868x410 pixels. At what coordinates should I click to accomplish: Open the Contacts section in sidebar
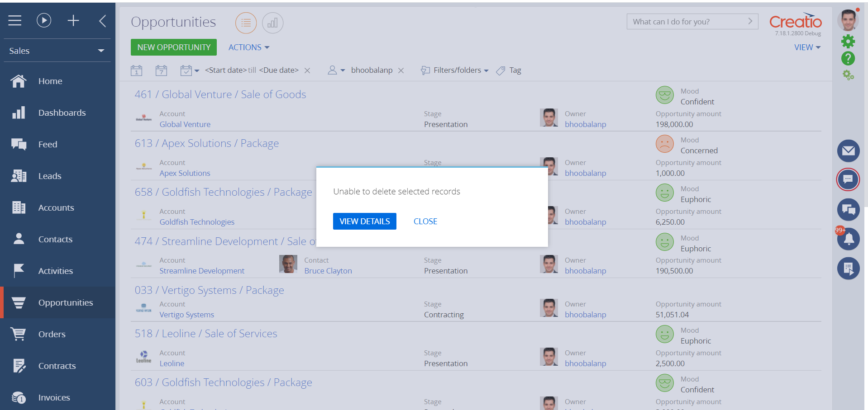pyautogui.click(x=55, y=239)
